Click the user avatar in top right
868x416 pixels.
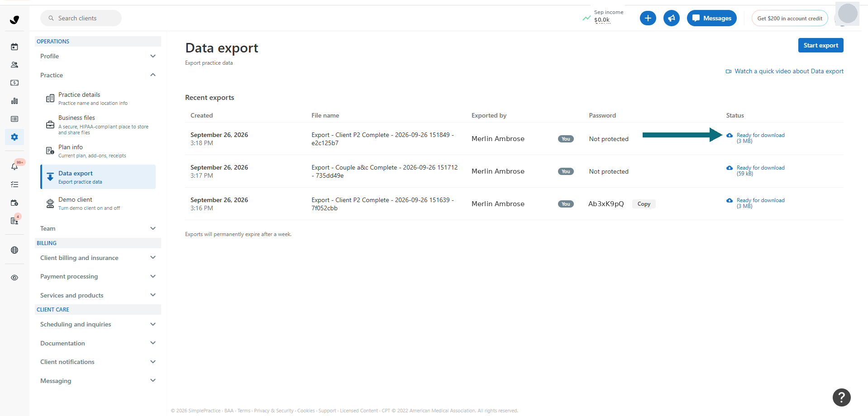[847, 14]
